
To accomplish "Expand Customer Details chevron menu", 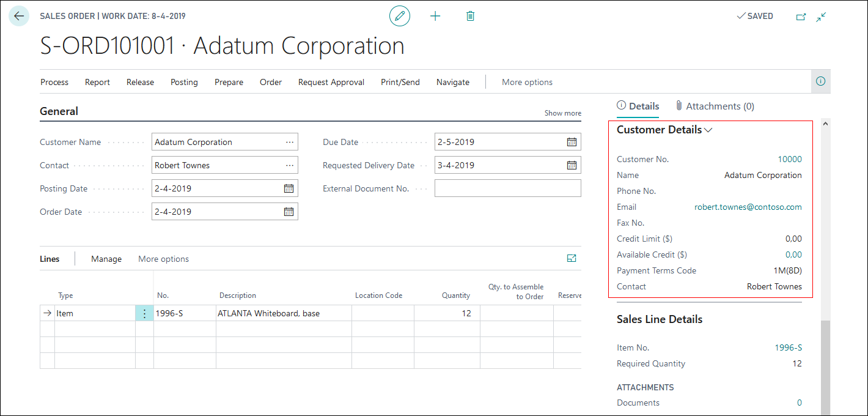I will (x=708, y=130).
